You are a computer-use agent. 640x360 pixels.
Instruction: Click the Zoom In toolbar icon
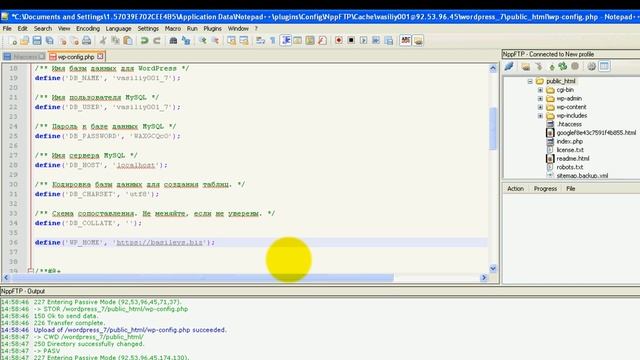(202, 40)
